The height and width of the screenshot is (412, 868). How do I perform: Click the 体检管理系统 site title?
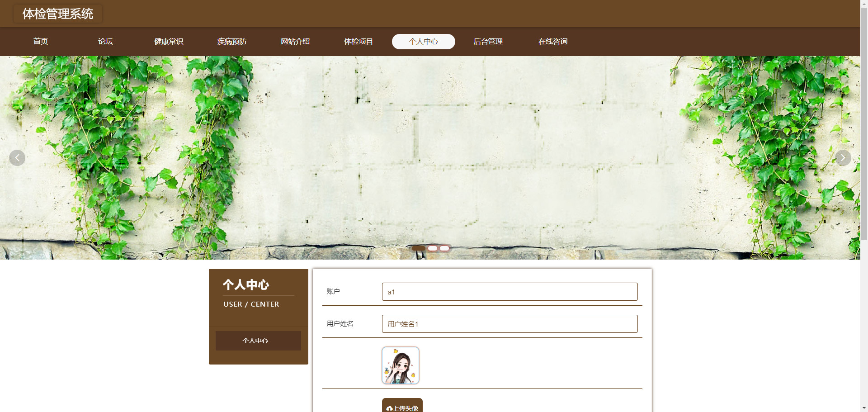(x=58, y=14)
